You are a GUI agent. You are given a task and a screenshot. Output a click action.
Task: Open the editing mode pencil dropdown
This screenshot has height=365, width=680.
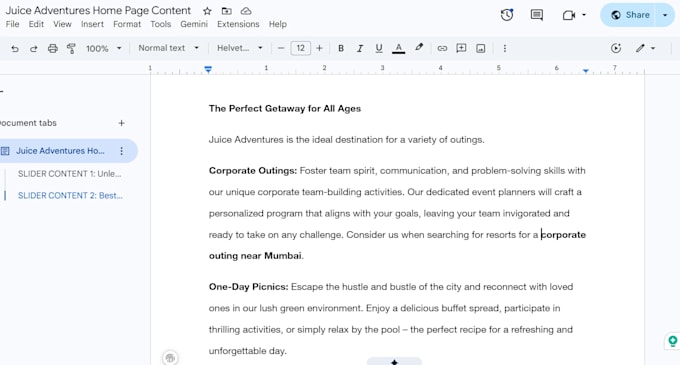click(x=645, y=48)
